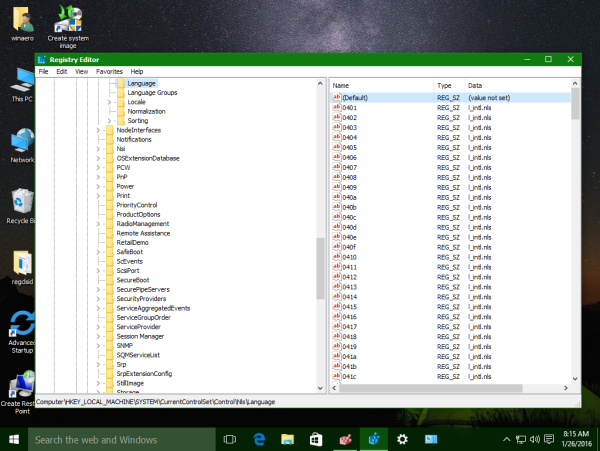Viewport: 600px width, 451px height.
Task: Click the Notifications folder icon
Action: coord(110,140)
